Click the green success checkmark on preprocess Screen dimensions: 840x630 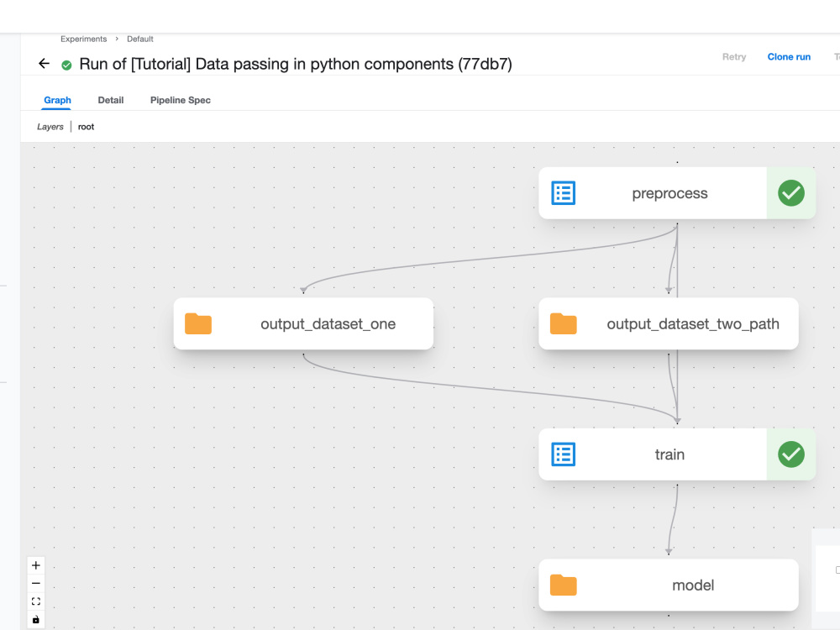(790, 192)
